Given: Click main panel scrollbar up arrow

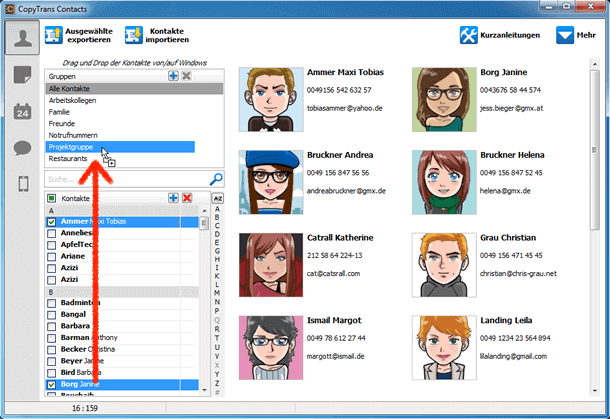Looking at the screenshot, I should [594, 64].
